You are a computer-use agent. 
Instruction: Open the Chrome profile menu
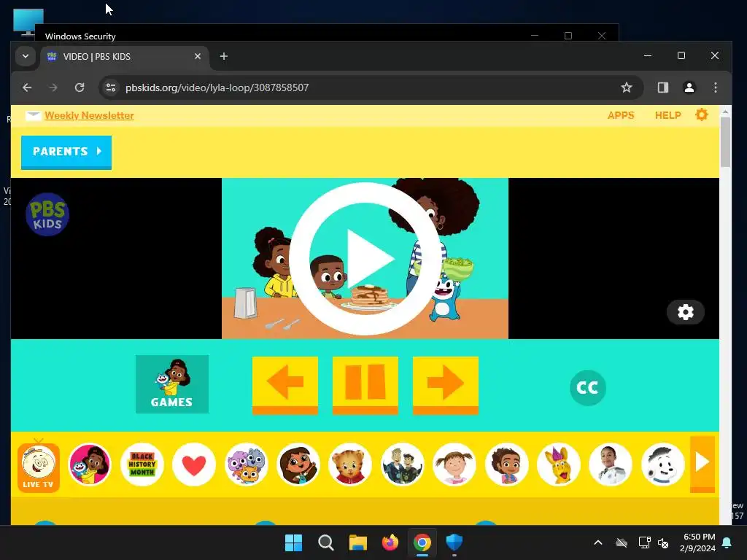pyautogui.click(x=689, y=87)
